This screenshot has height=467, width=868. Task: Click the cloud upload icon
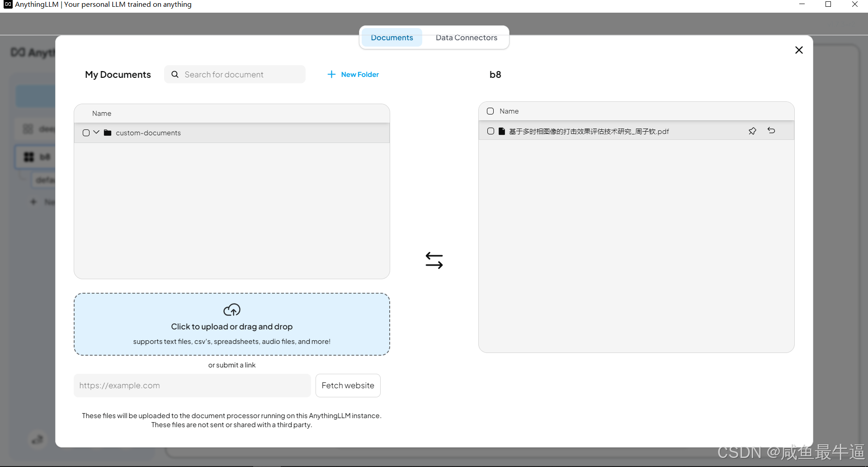point(232,310)
